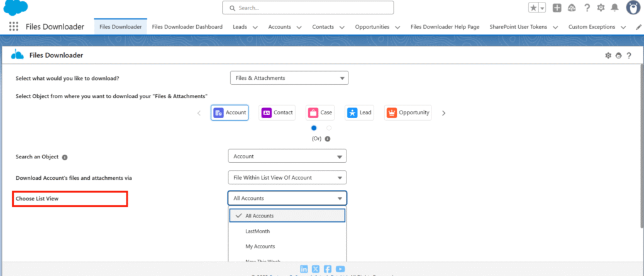Choose All Accounts list option
Viewport: 644px width, 276px height.
(x=287, y=216)
